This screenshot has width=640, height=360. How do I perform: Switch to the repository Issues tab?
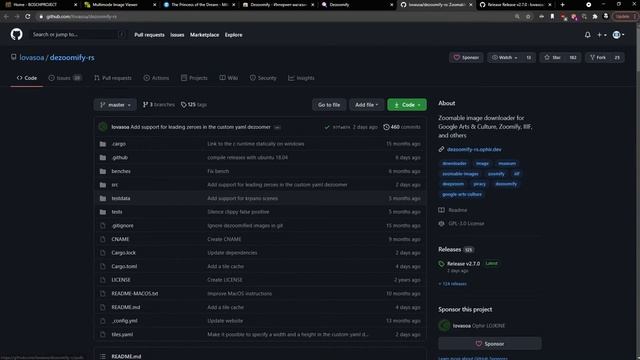(x=65, y=78)
